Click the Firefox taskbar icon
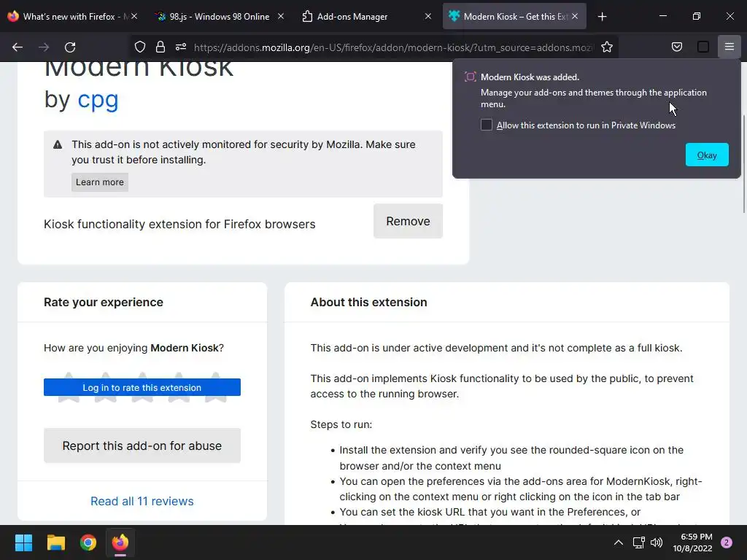 pos(120,542)
